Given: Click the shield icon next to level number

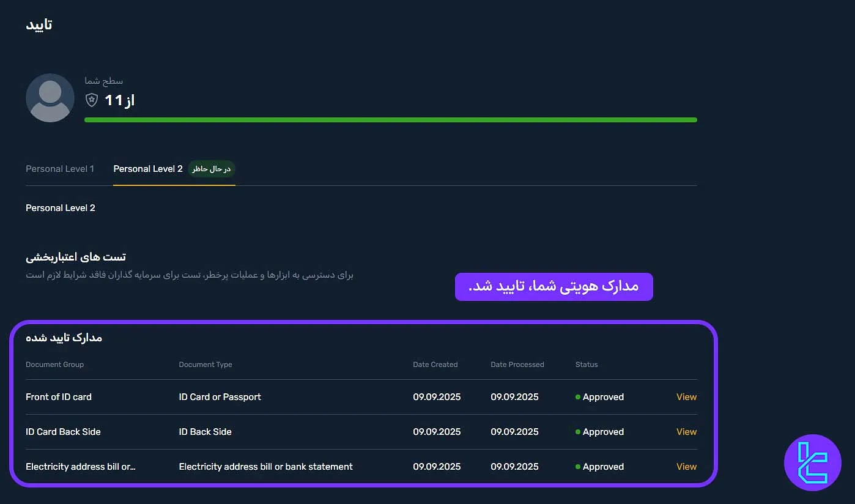Looking at the screenshot, I should click(91, 100).
